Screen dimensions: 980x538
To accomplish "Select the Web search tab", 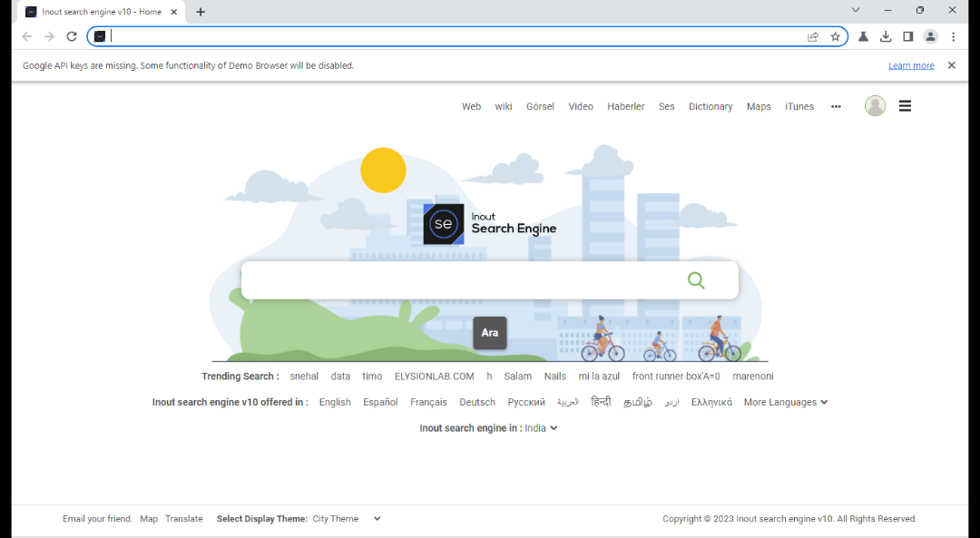I will tap(471, 107).
